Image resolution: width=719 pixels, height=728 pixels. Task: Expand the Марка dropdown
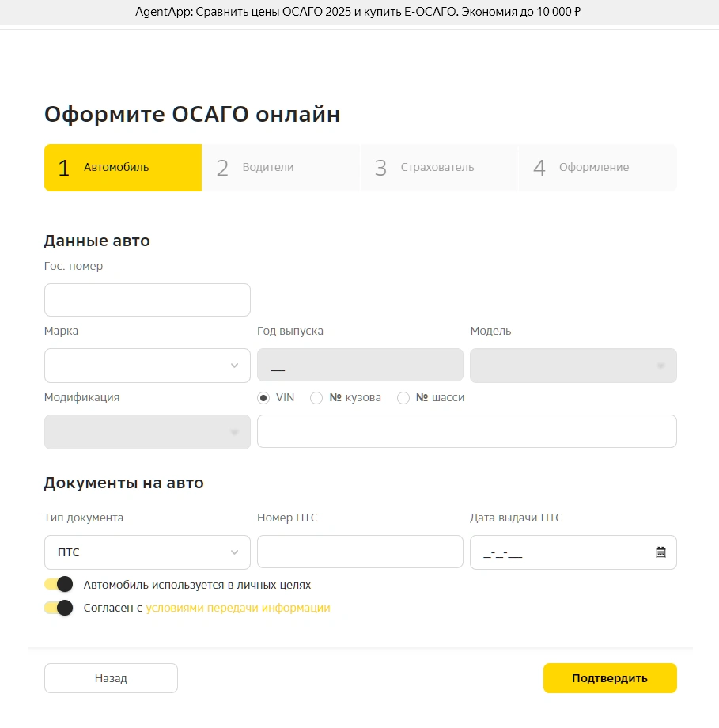[147, 366]
